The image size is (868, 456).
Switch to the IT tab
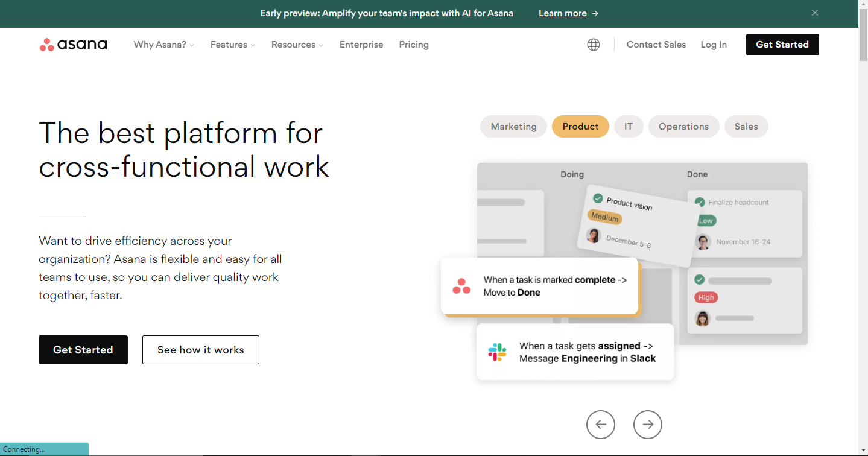pos(629,127)
